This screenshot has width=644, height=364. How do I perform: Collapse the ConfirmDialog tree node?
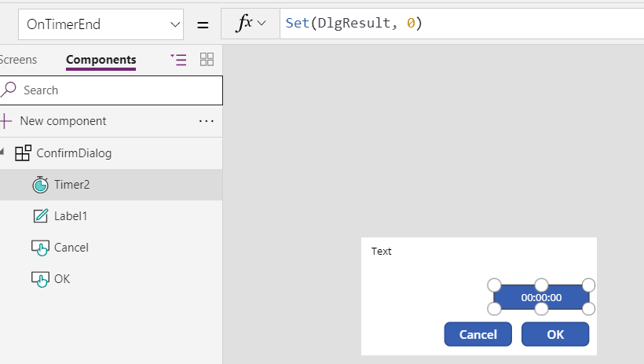[2, 153]
